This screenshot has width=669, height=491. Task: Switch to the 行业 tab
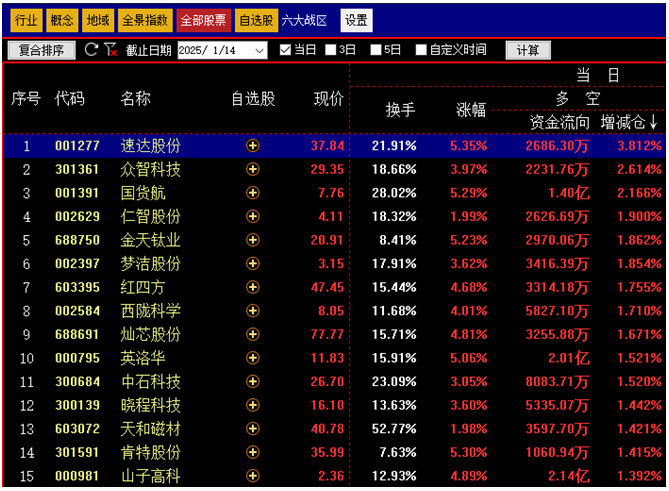[26, 20]
